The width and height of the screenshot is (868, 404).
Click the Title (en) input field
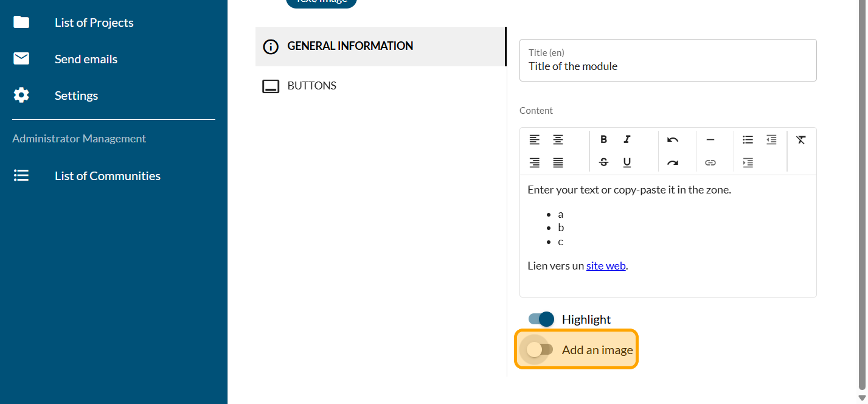pyautogui.click(x=667, y=66)
